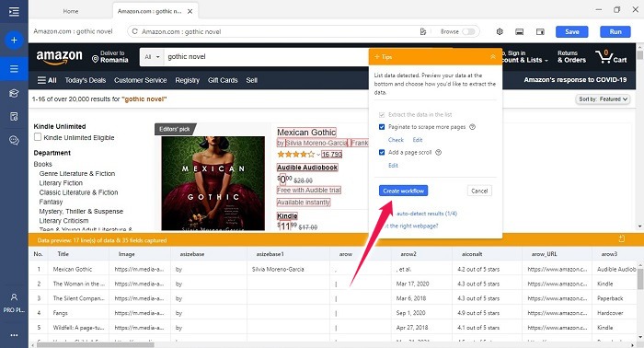Click the data panel layout icon beside the gear
Screen dimensions: 644x348
(520, 31)
